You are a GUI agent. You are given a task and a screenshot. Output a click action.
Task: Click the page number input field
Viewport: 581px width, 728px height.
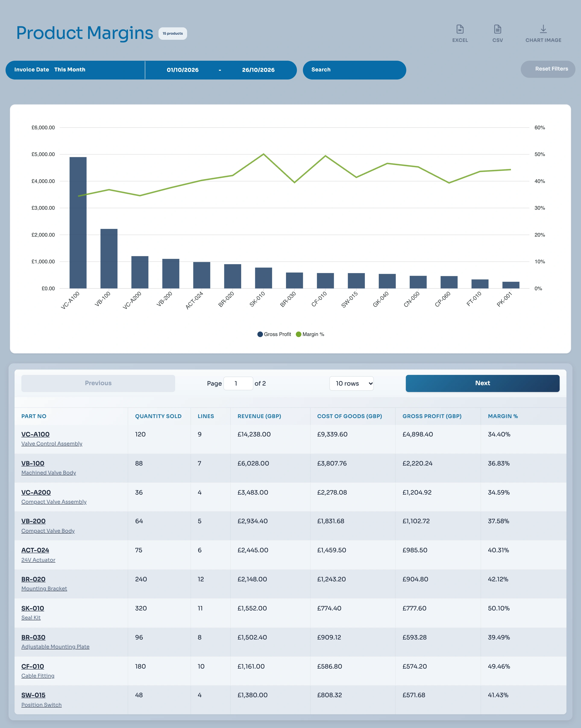click(238, 383)
